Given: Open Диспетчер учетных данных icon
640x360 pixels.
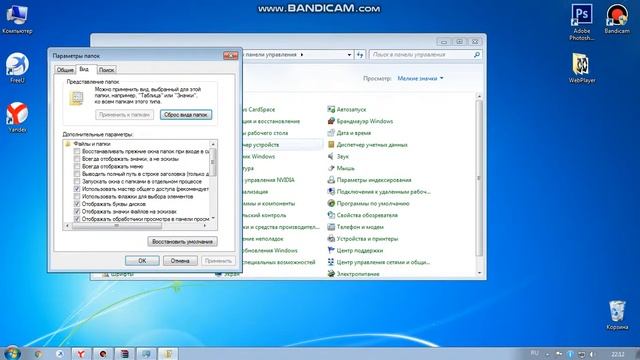Looking at the screenshot, I should pyautogui.click(x=331, y=144).
